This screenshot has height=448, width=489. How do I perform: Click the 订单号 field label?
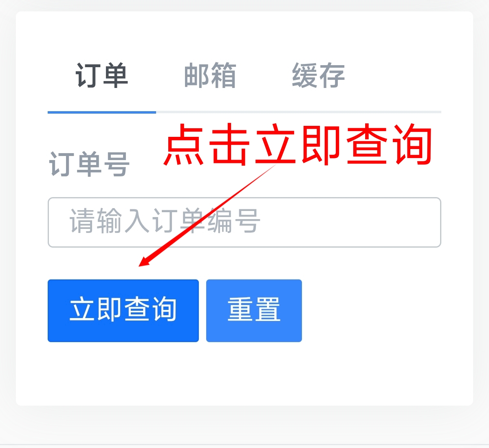(89, 164)
